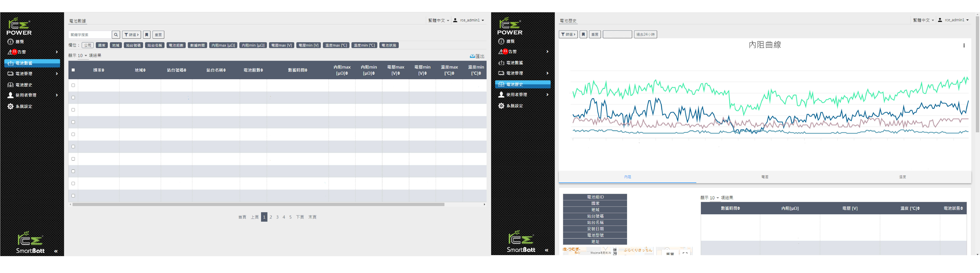The image size is (980, 273).
Task: Go to page 2 in pagination
Action: pyautogui.click(x=271, y=217)
